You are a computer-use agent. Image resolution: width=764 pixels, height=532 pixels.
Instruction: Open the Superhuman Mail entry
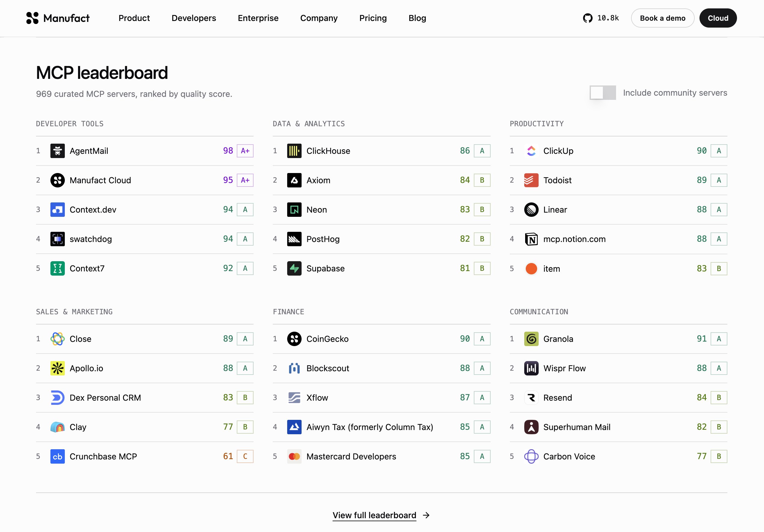point(618,427)
